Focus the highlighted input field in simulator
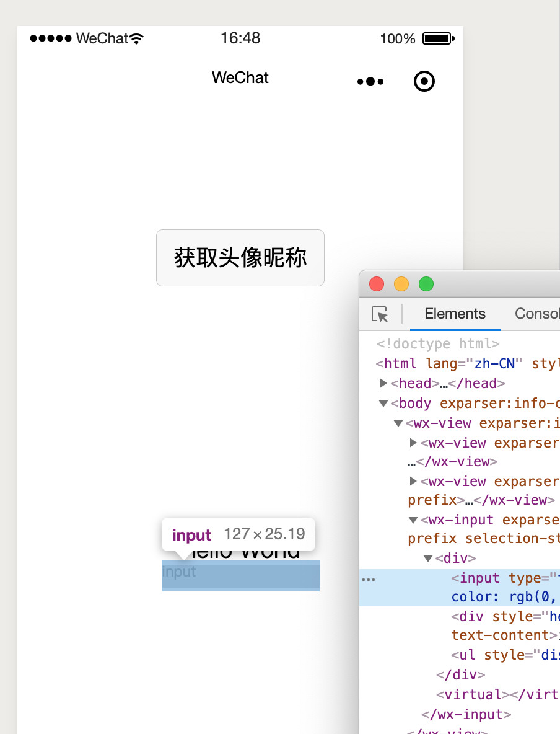The height and width of the screenshot is (734, 560). point(240,576)
